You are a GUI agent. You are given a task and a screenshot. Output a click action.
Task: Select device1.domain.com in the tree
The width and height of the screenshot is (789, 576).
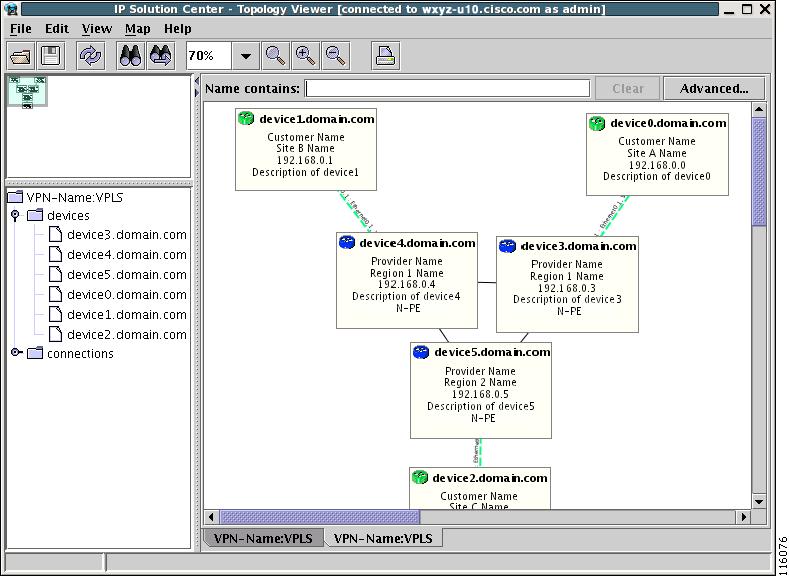point(126,315)
